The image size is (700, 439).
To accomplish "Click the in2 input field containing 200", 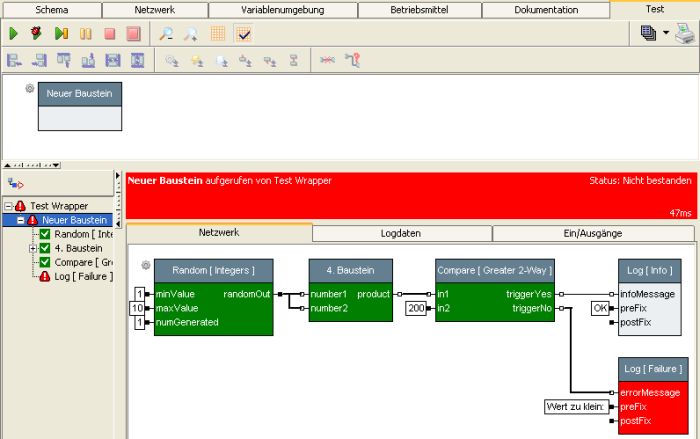I will 417,308.
